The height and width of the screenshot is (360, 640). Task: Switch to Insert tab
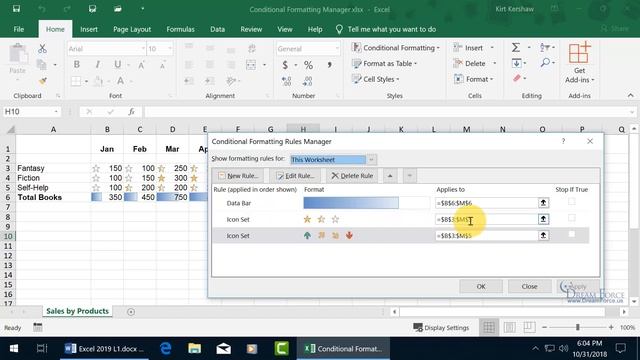click(x=89, y=29)
